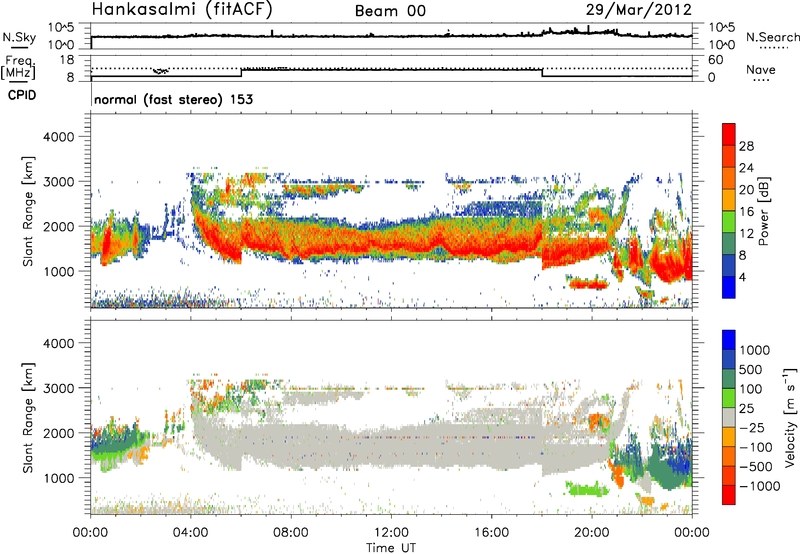This screenshot has width=800, height=554.
Task: Click the 8–12 dB dark green colorbar segment
Action: point(729,244)
